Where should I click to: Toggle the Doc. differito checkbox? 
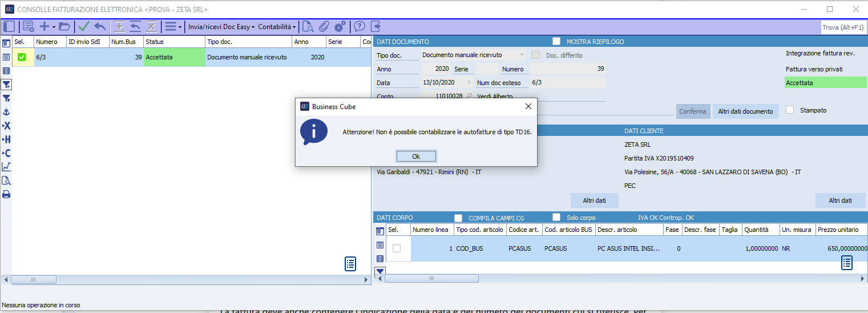point(536,55)
